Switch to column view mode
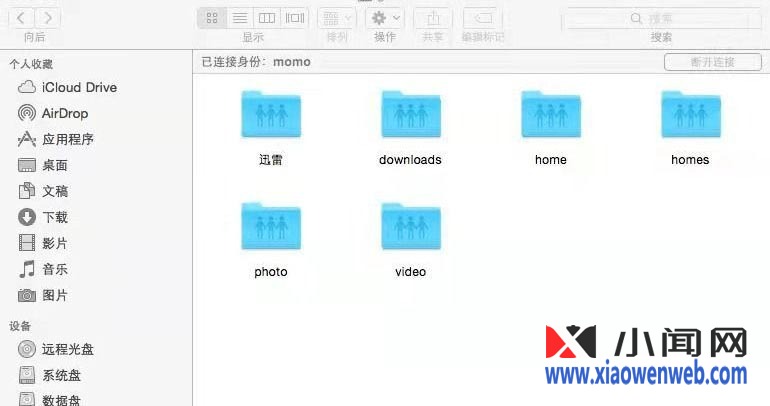 tap(267, 18)
